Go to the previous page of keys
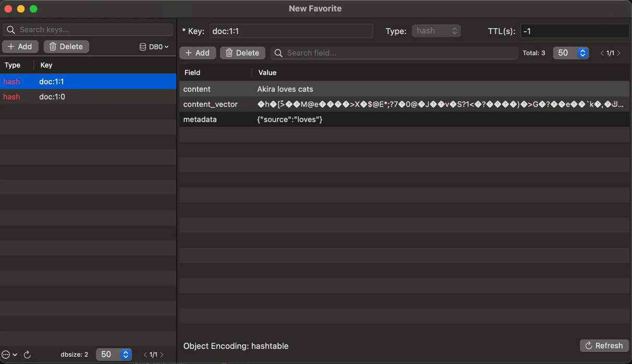Screen dimensions: 632x364 (x=145, y=354)
